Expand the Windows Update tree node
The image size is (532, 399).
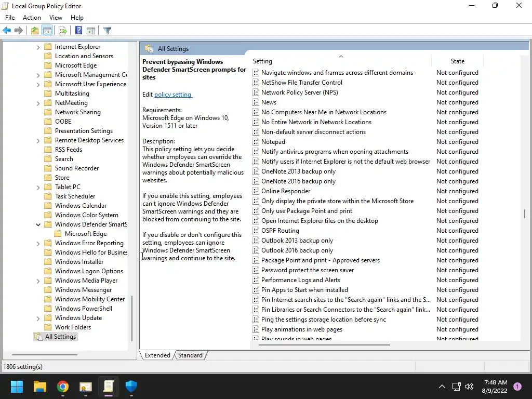coord(38,318)
